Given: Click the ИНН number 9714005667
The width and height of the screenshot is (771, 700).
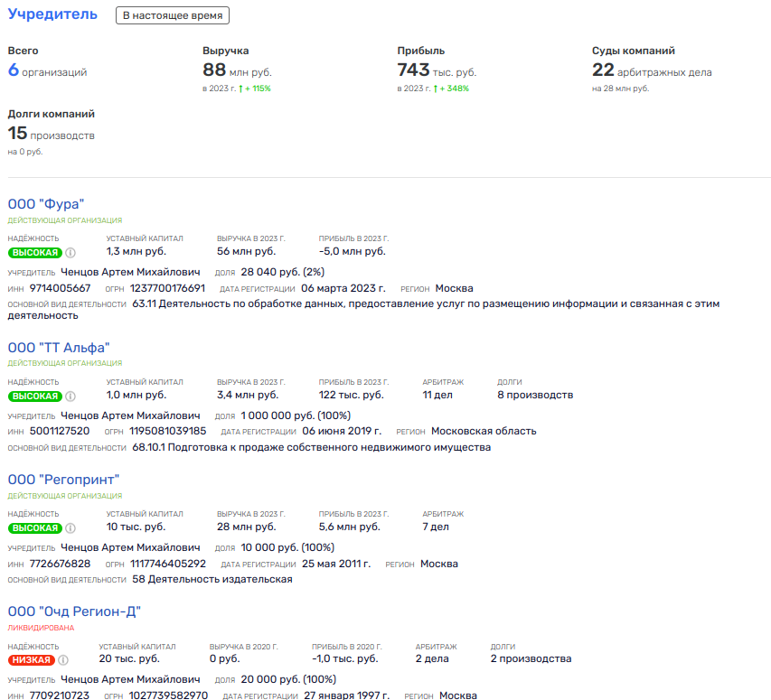Looking at the screenshot, I should pyautogui.click(x=60, y=288).
